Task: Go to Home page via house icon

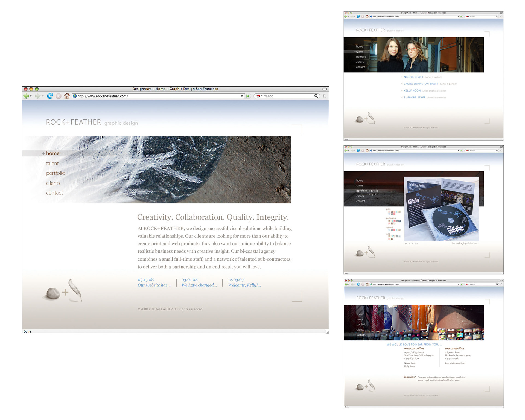Action: click(67, 96)
